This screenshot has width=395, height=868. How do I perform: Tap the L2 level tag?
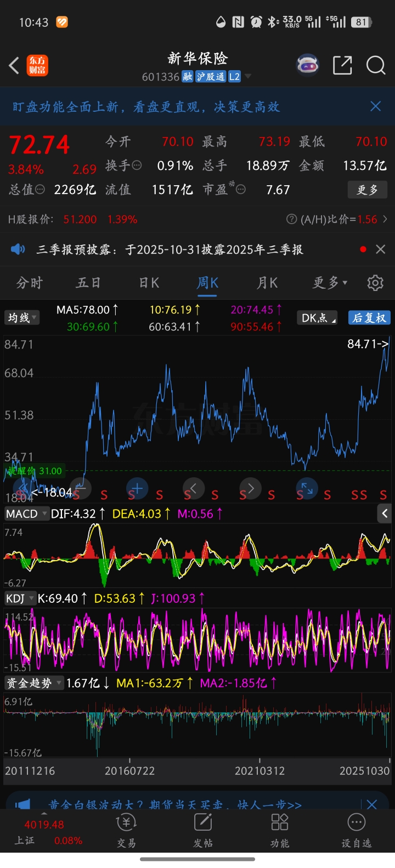[234, 77]
